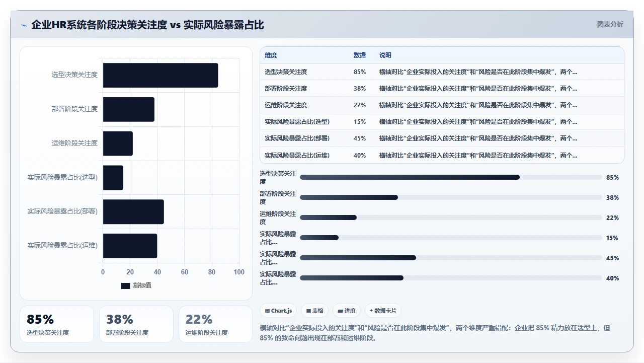Click the 85% label beside top progress bar
This screenshot has width=644, height=363.
click(612, 178)
